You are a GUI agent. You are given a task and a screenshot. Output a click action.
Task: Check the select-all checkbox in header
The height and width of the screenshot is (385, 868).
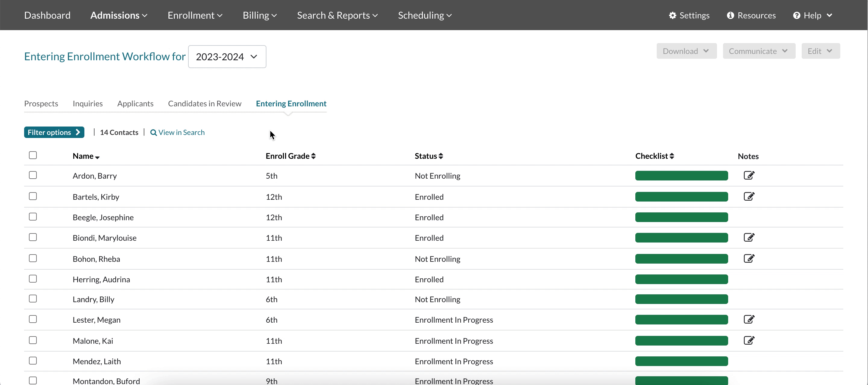click(33, 155)
